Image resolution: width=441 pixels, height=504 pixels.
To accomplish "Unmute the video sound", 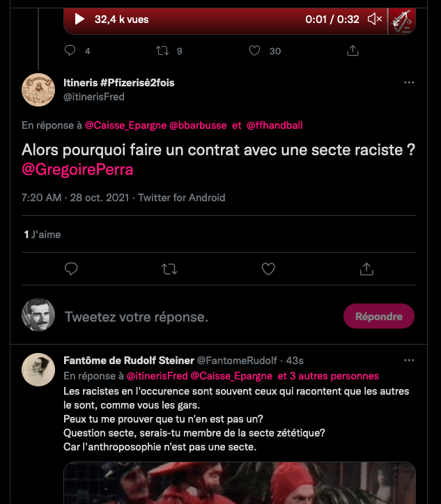I will [x=375, y=19].
